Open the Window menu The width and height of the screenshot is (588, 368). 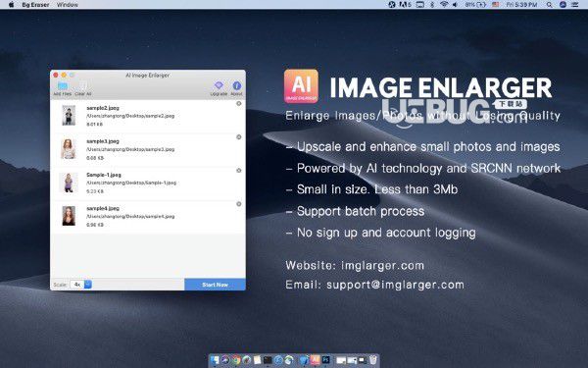(x=68, y=5)
